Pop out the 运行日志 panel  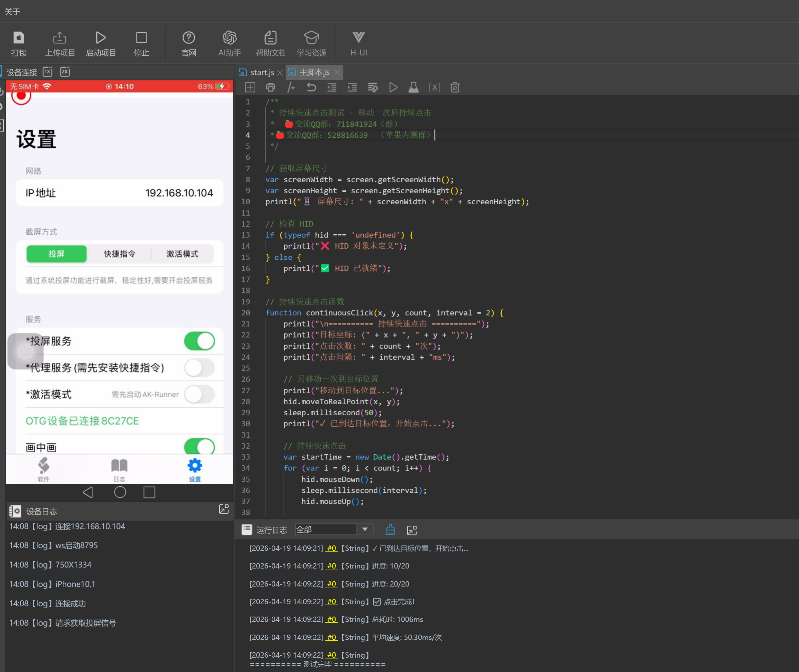click(412, 530)
